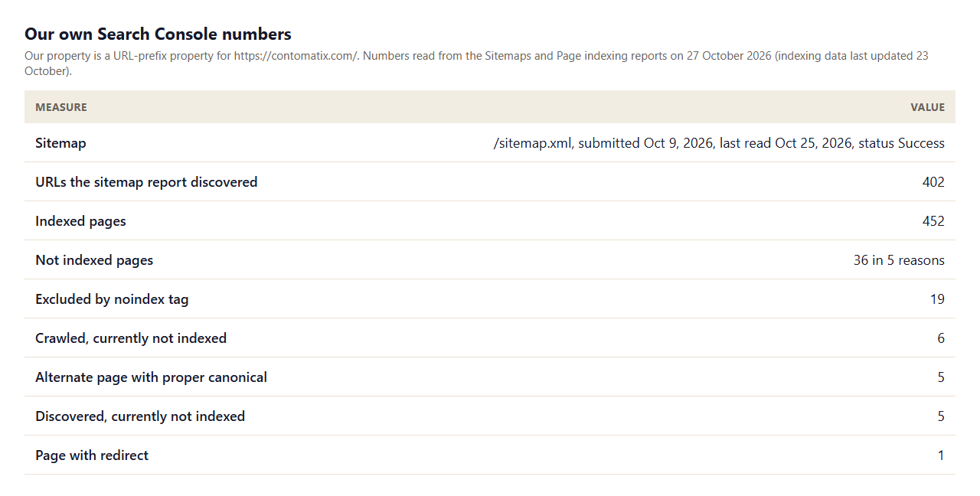
Task: Click the 'Not indexed pages' row label
Action: [x=94, y=260]
